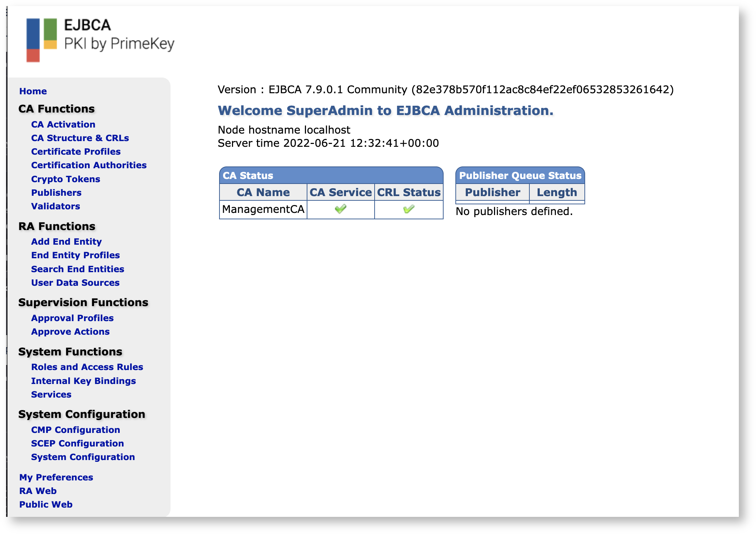756x534 pixels.
Task: Open Roles and Access Rules
Action: point(87,367)
